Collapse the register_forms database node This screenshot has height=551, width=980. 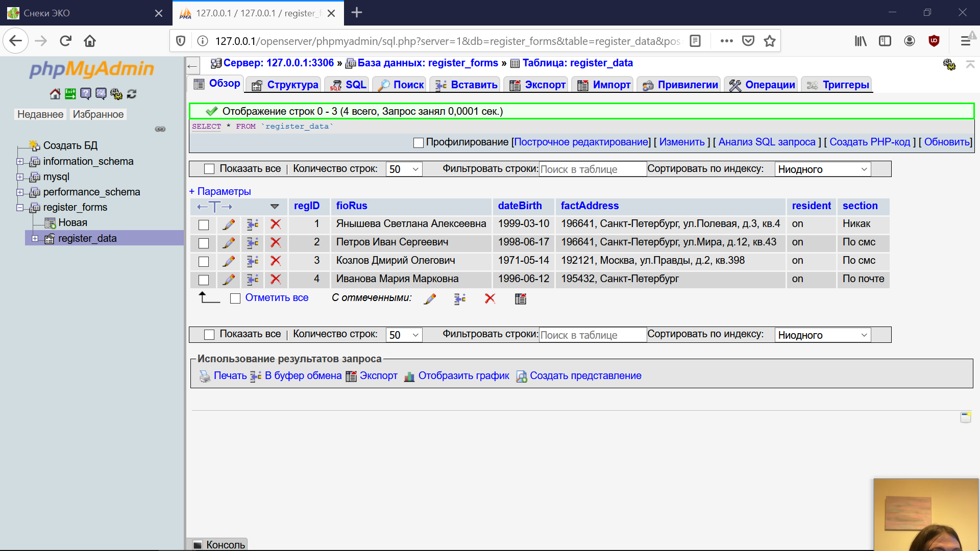pos(19,208)
